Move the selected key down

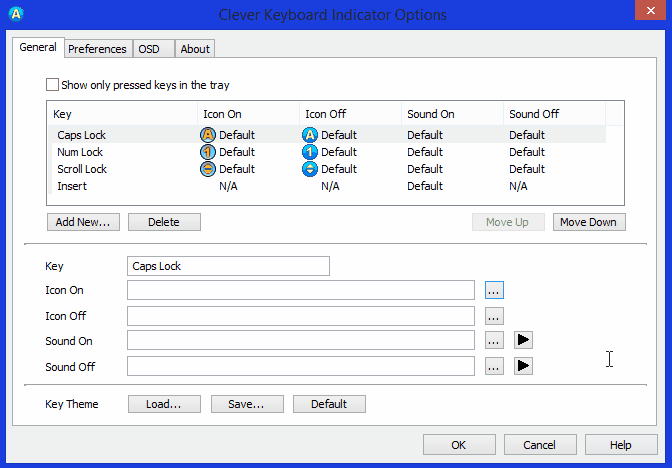589,222
